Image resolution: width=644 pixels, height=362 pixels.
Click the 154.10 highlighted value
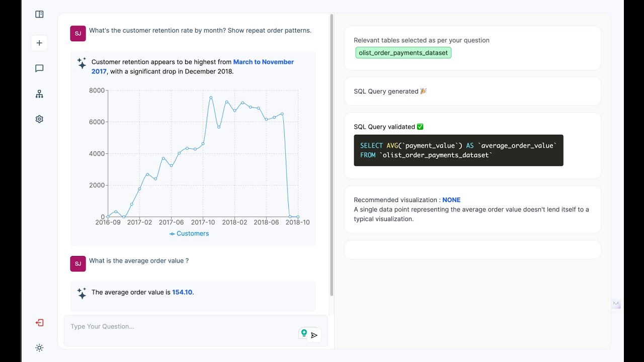click(x=182, y=292)
